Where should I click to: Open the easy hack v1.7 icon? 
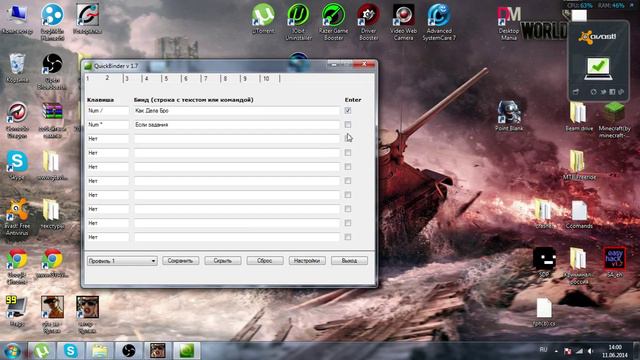click(615, 262)
